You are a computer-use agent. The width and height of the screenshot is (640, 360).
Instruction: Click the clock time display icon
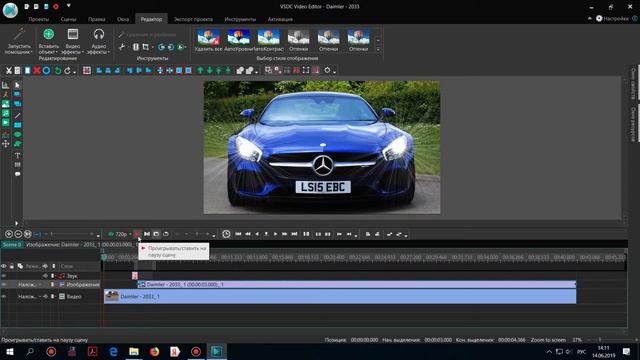(226, 234)
